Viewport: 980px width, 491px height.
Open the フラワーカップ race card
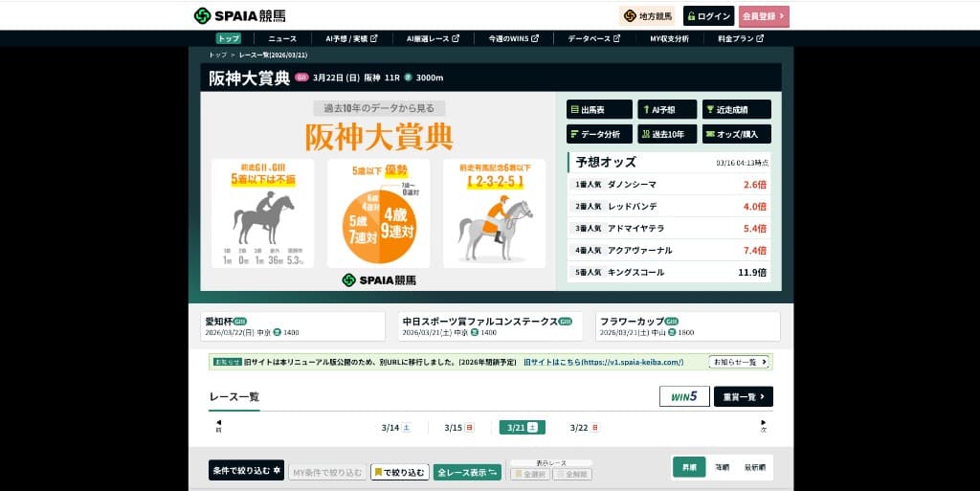687,326
